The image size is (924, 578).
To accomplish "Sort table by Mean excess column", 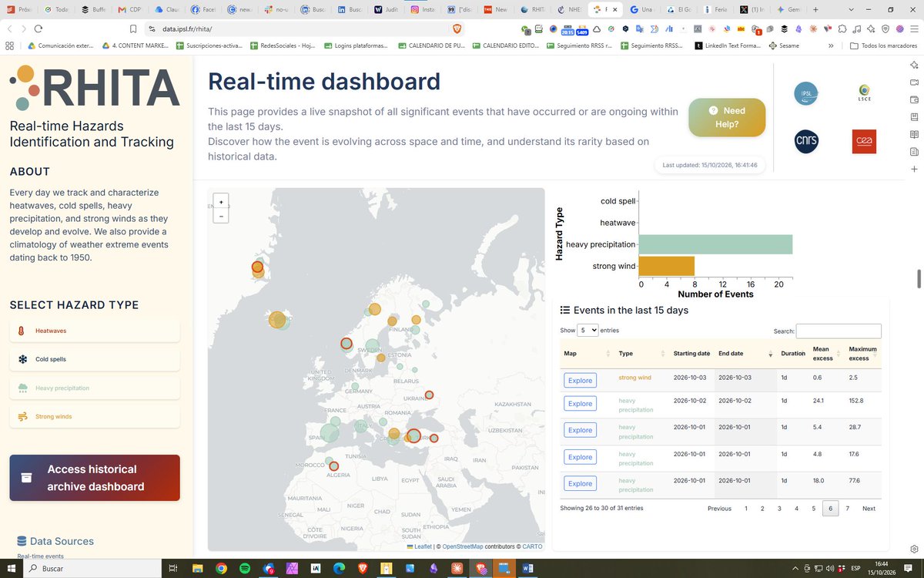I will pyautogui.click(x=826, y=354).
